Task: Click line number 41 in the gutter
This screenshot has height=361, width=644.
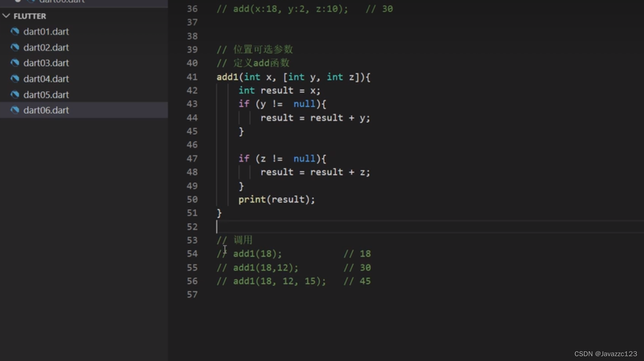Action: pos(192,77)
